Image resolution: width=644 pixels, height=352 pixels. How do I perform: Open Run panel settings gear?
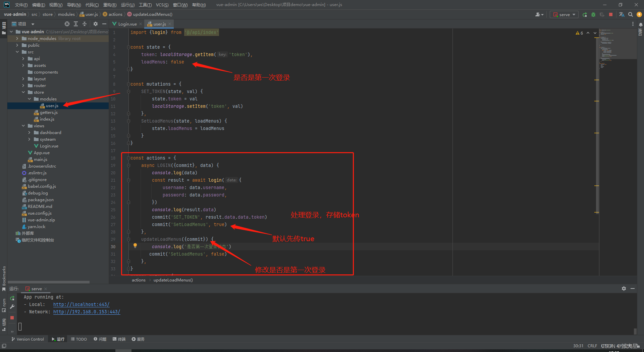point(624,289)
